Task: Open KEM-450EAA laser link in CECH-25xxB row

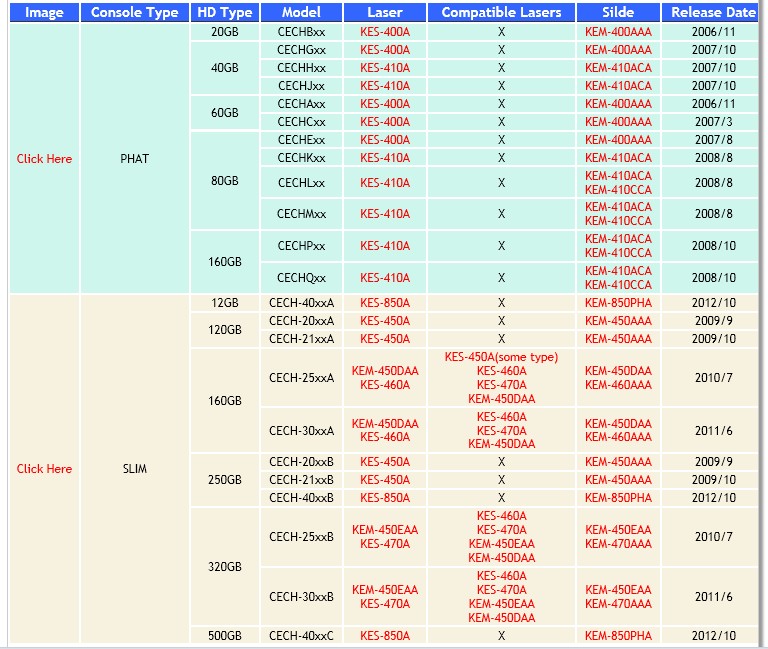Action: [385, 529]
